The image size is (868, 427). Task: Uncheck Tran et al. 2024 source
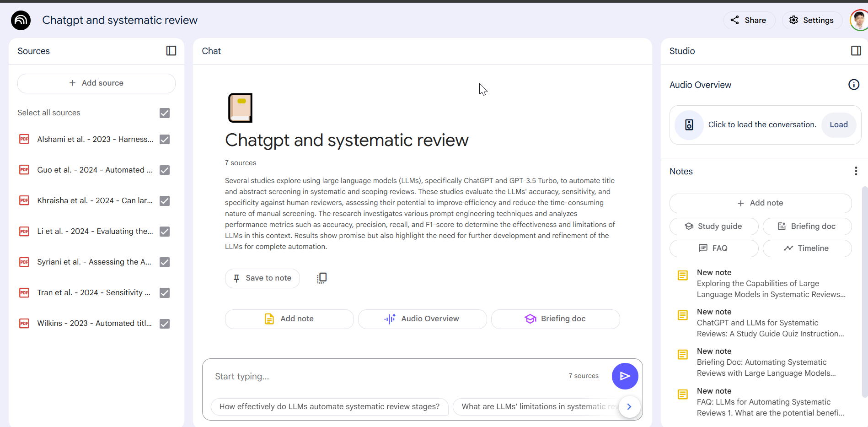tap(165, 292)
